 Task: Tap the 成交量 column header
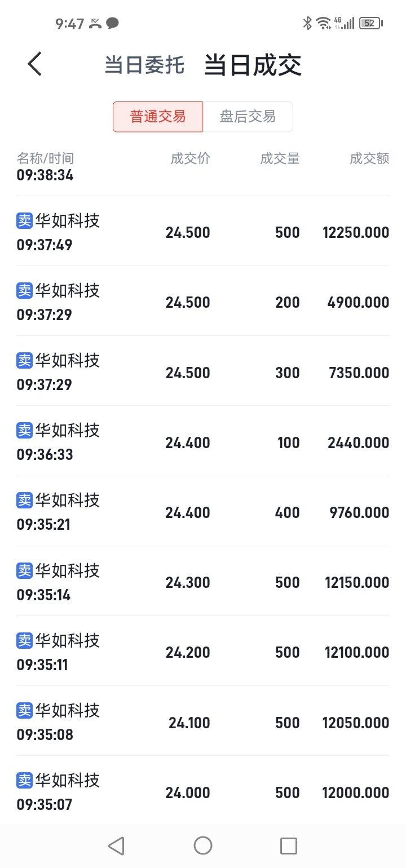point(280,158)
